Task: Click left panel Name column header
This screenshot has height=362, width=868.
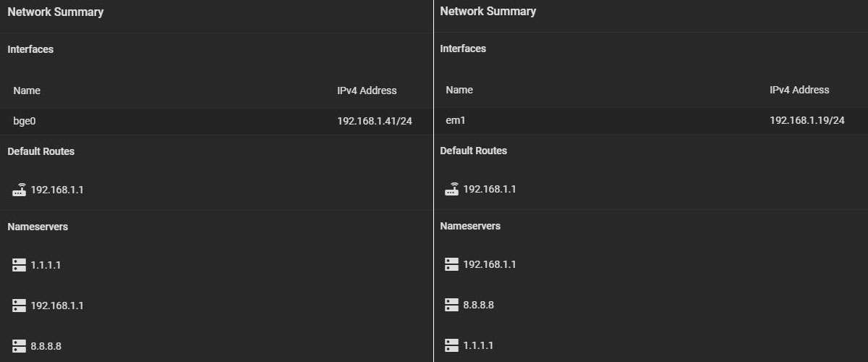Action: point(27,90)
